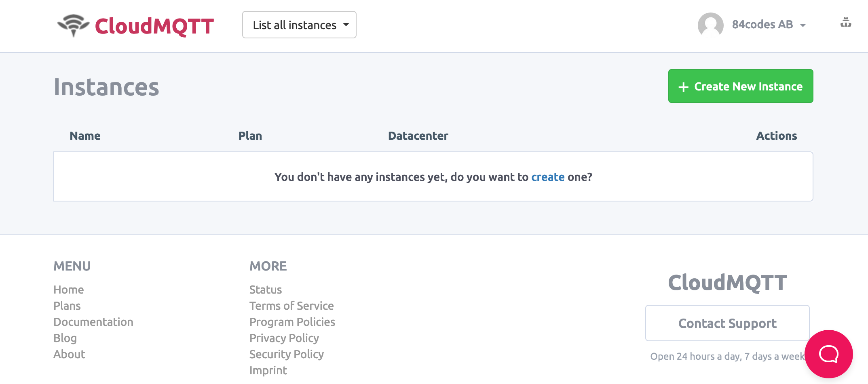Open the Terms of Service link
Viewport: 868px width, 384px height.
click(291, 306)
